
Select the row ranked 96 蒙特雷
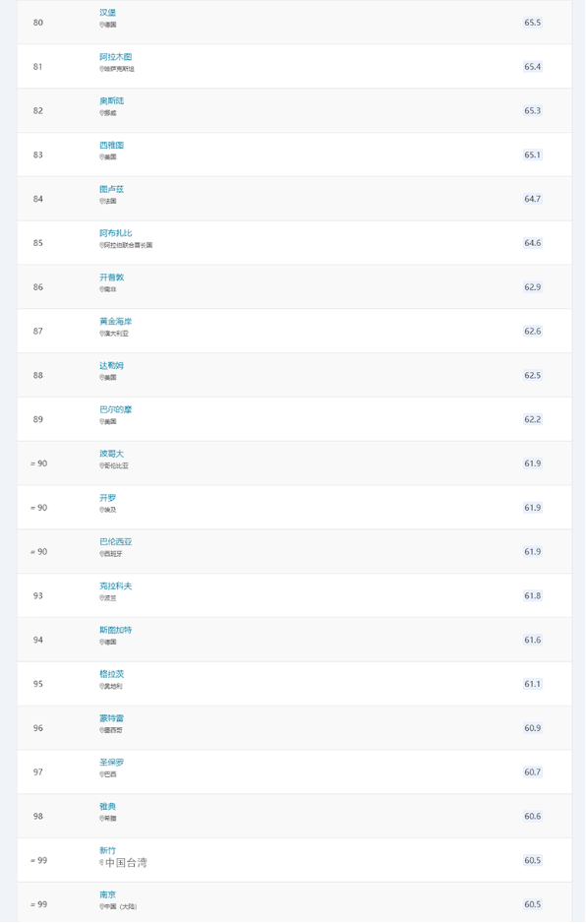click(x=294, y=728)
